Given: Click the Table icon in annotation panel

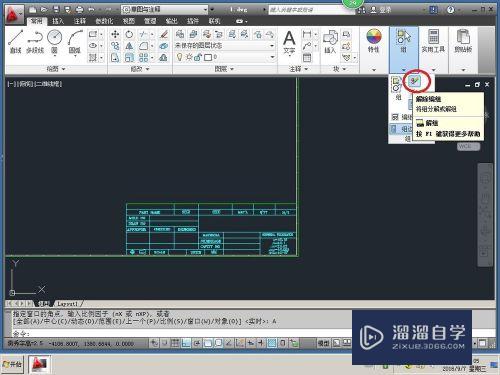Looking at the screenshot, I should 307,58.
